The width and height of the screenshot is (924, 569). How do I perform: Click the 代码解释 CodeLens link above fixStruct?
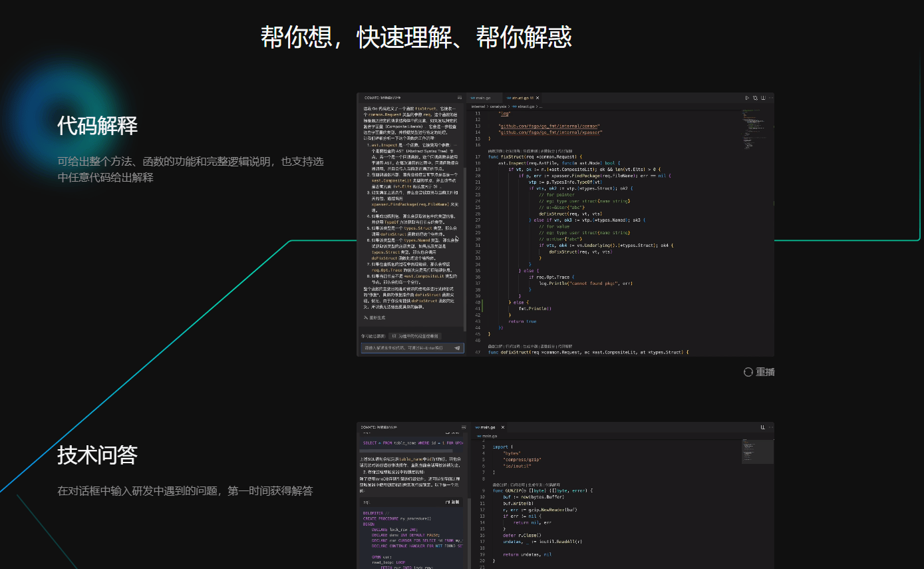click(x=567, y=151)
